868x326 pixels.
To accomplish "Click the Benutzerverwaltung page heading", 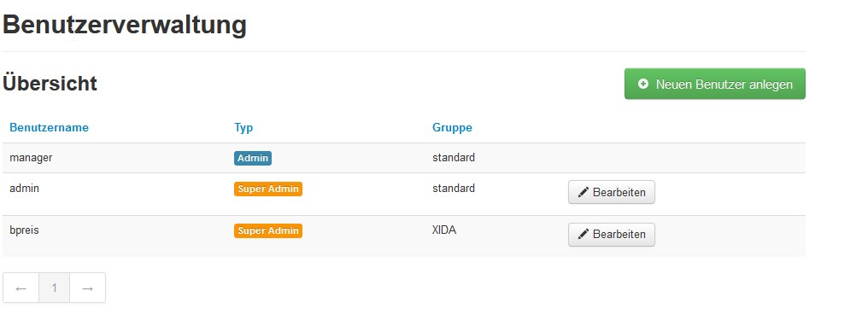I will 125,26.
